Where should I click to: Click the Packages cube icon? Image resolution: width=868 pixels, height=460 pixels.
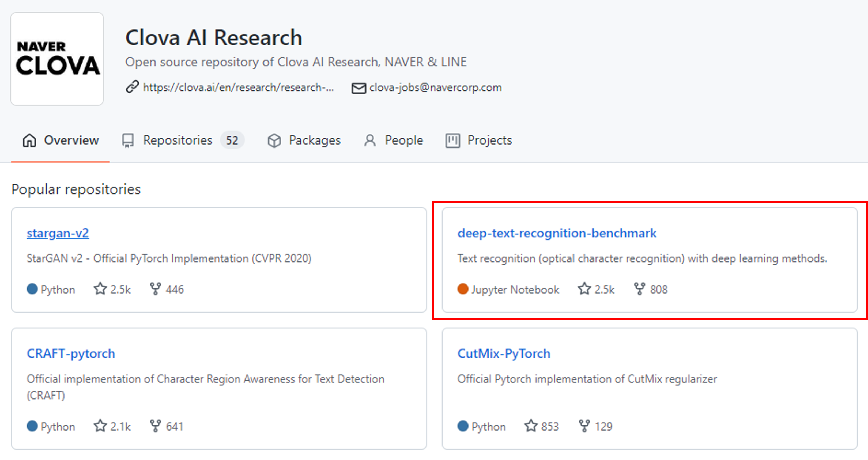coord(274,141)
